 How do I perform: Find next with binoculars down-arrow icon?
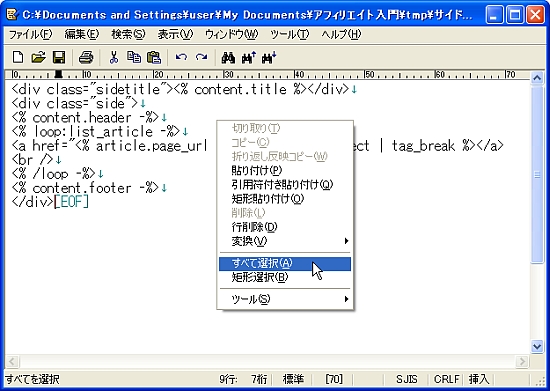pos(269,57)
